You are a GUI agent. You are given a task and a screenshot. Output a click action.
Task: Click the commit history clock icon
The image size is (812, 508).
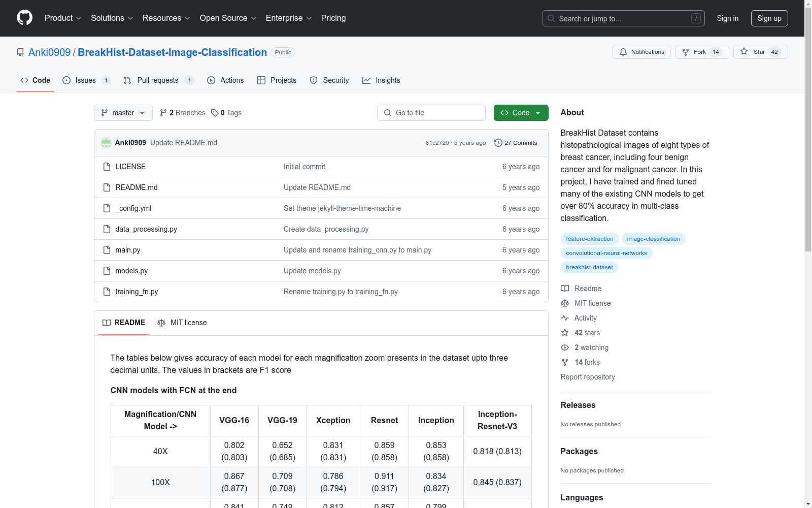[x=498, y=143]
